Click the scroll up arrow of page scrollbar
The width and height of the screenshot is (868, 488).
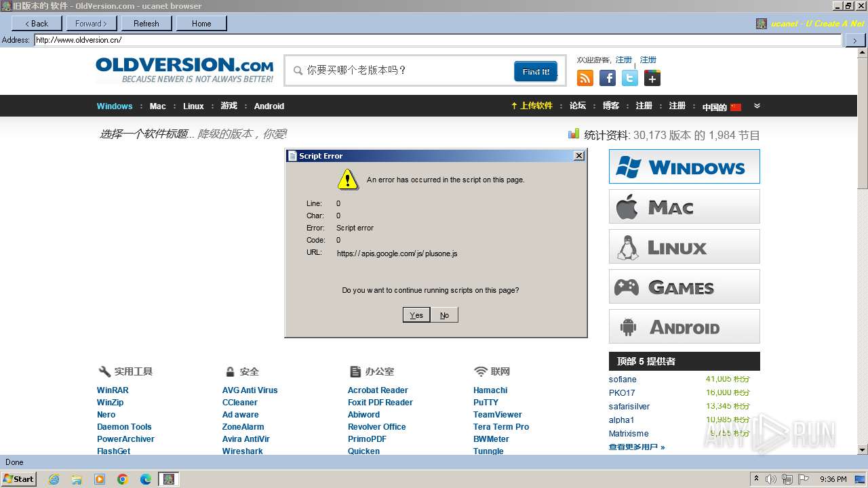click(863, 53)
